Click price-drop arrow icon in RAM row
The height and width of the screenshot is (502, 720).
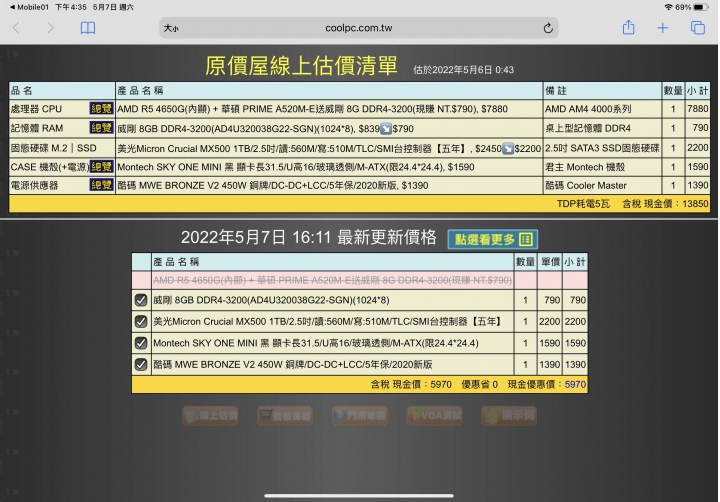(x=386, y=129)
